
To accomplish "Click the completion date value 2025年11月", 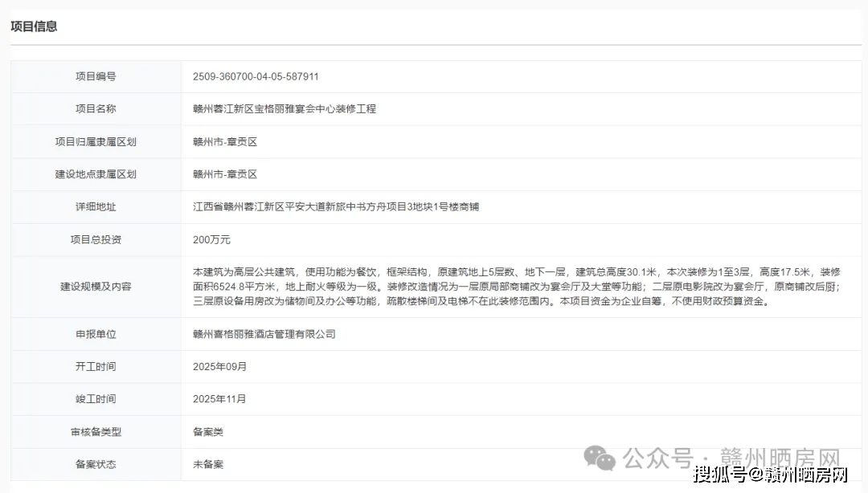I will (219, 399).
